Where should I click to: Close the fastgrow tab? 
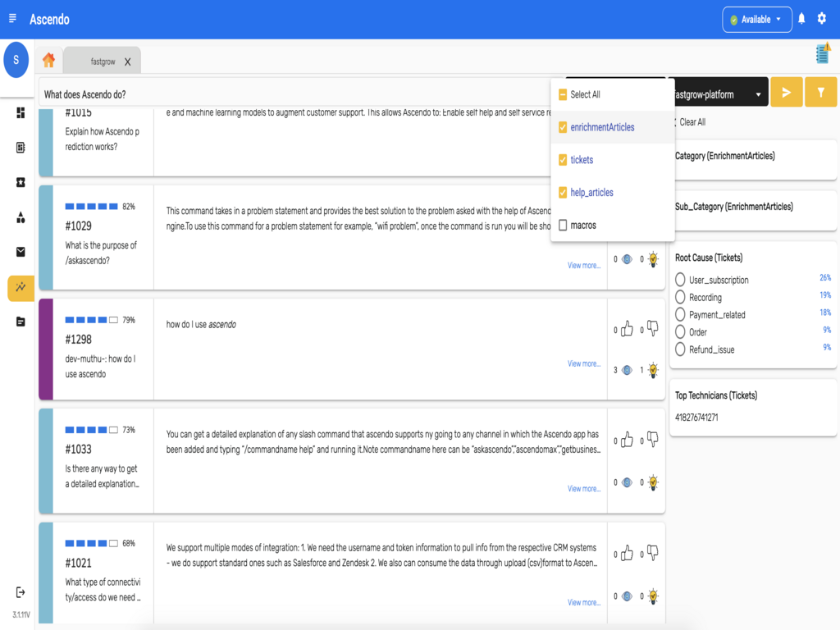[x=128, y=62]
